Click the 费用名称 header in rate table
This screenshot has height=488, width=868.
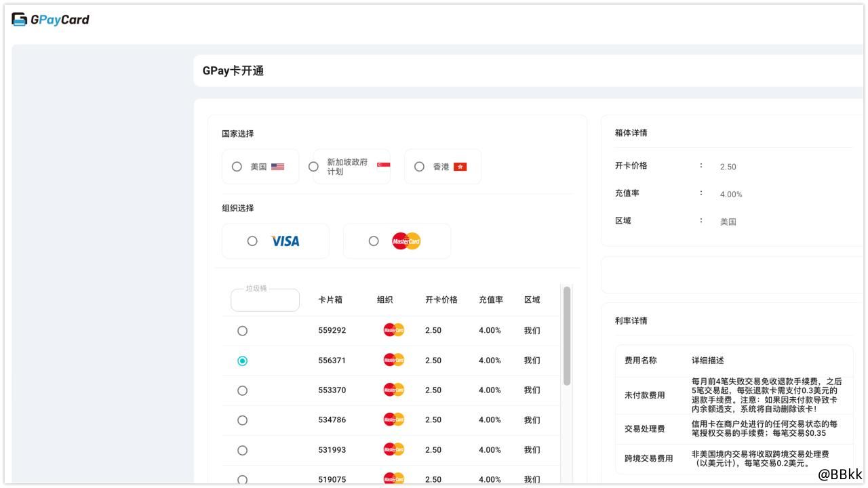[x=641, y=361]
